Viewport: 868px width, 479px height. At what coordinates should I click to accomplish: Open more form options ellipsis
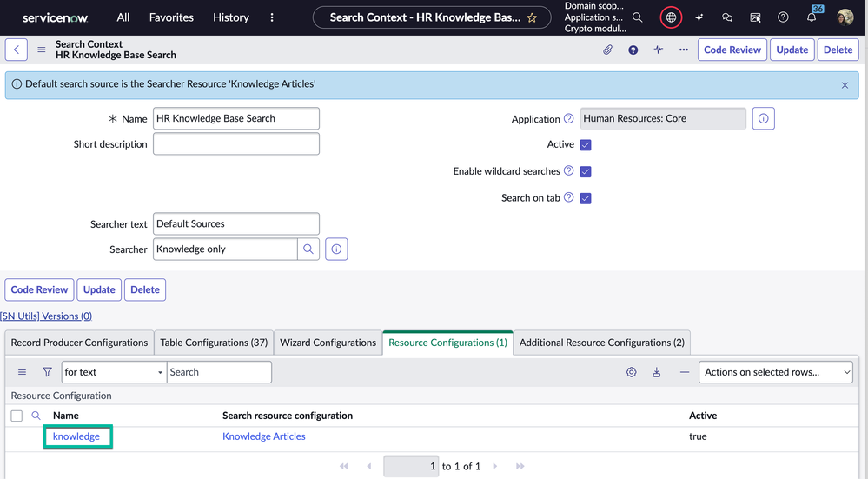684,50
